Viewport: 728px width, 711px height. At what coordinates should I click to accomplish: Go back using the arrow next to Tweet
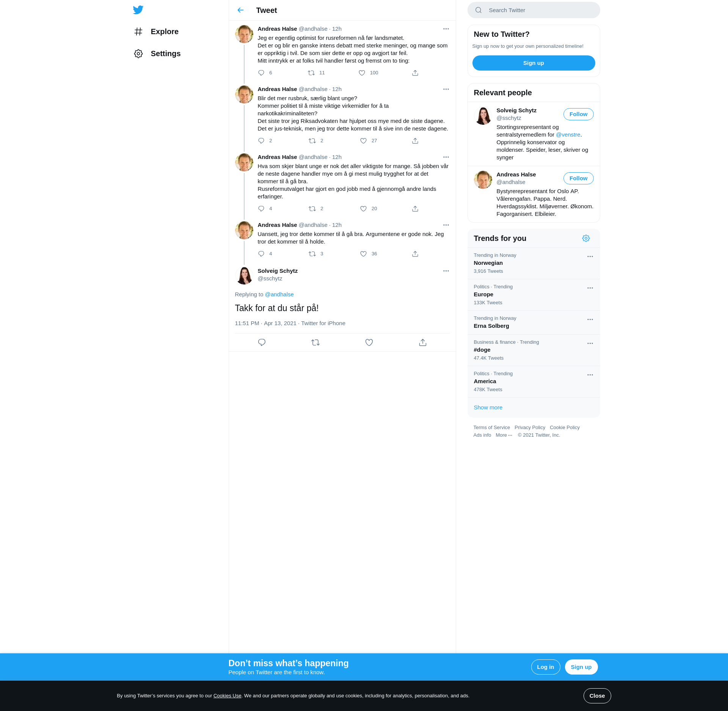click(x=240, y=10)
